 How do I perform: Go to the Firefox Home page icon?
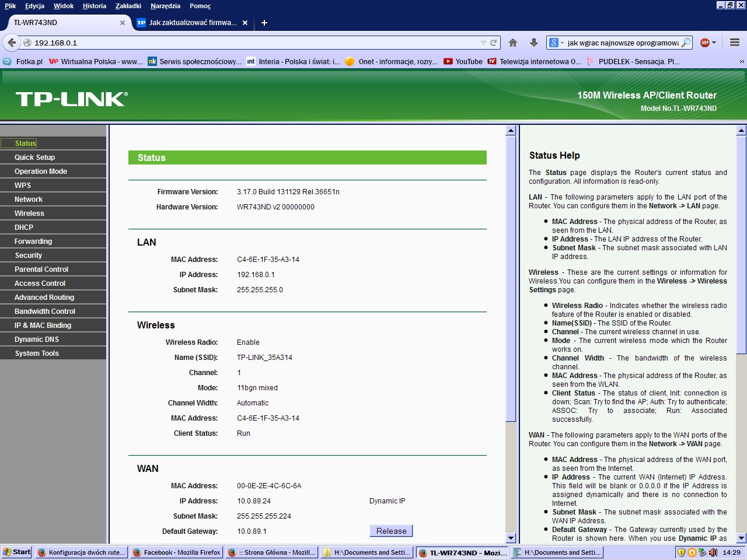[513, 43]
